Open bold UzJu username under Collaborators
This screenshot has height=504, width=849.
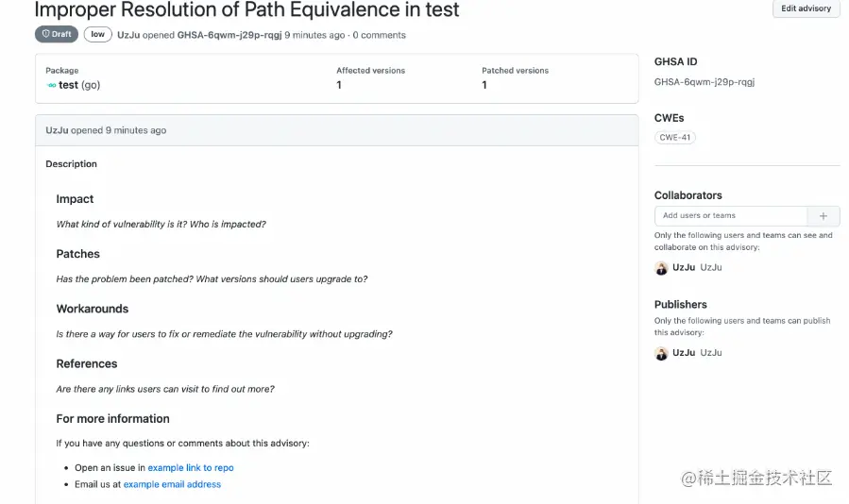pos(684,268)
